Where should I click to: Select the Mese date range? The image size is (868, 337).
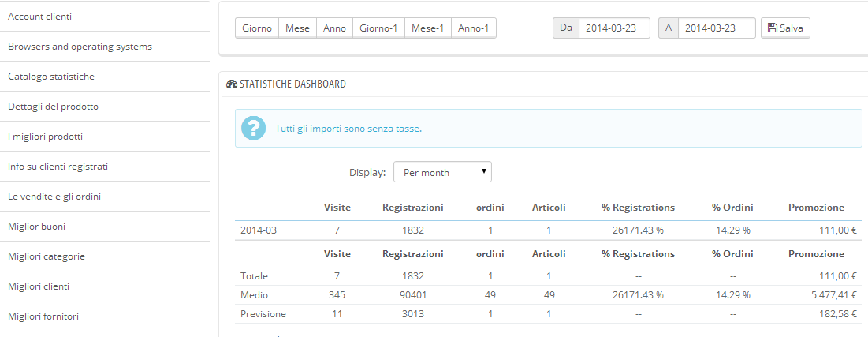(297, 28)
